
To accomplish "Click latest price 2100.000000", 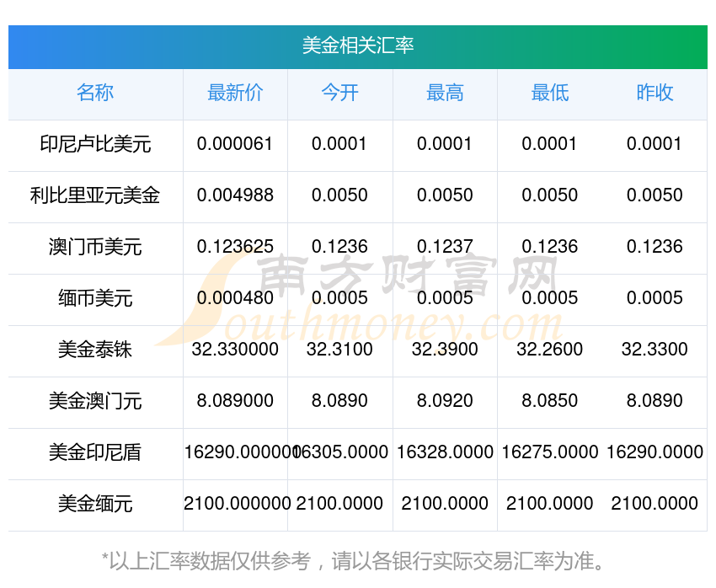I will point(237,504).
